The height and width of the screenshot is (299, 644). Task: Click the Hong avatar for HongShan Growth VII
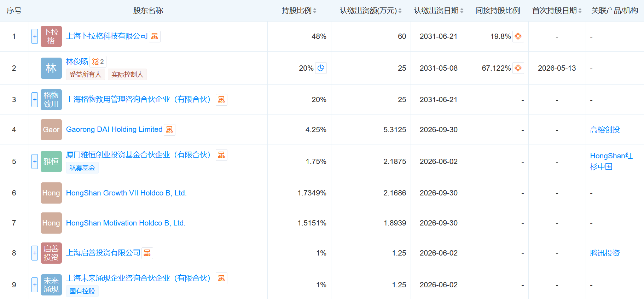(x=51, y=193)
